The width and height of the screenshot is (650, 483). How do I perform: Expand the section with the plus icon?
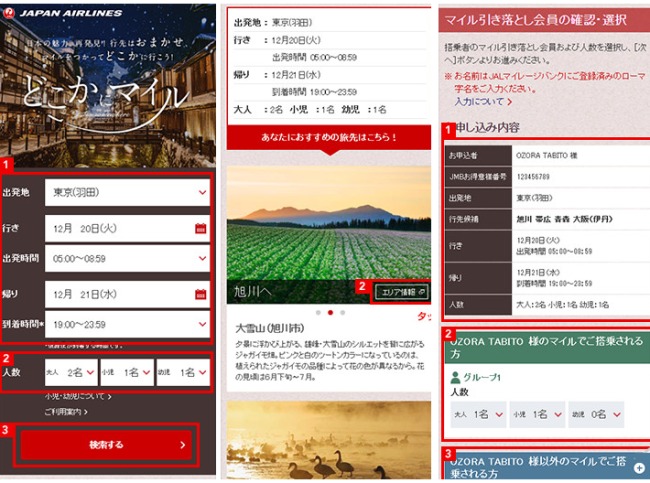point(639,467)
